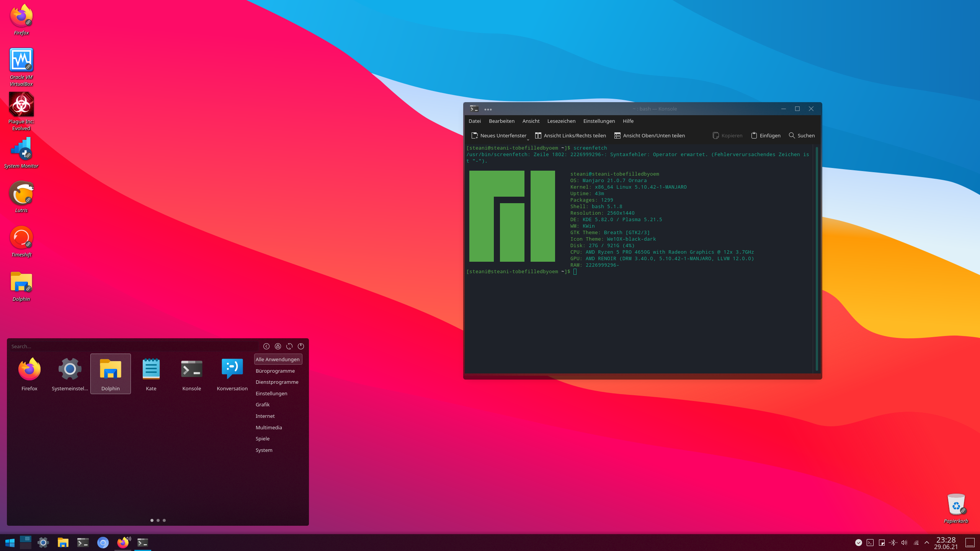The image size is (980, 551).
Task: Expand hidden system tray icons arrow
Action: [x=927, y=543]
